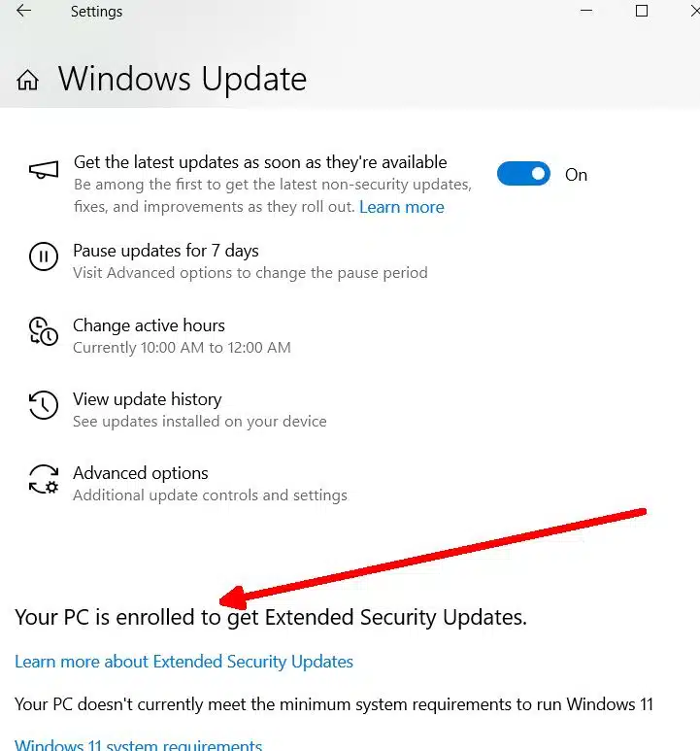
Task: Click the Windows Update page title
Action: coord(182,79)
